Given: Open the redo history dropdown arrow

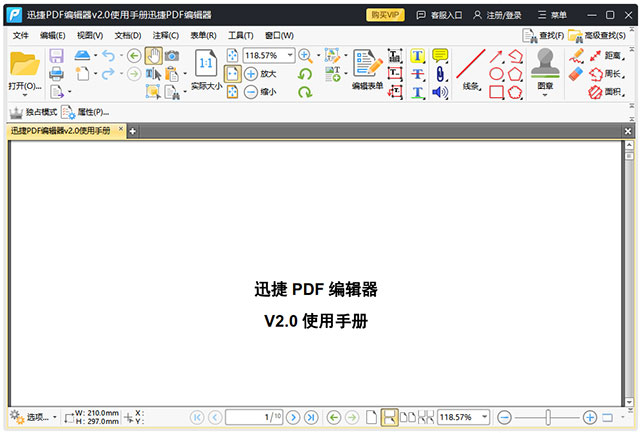Looking at the screenshot, I should pyautogui.click(x=121, y=74).
